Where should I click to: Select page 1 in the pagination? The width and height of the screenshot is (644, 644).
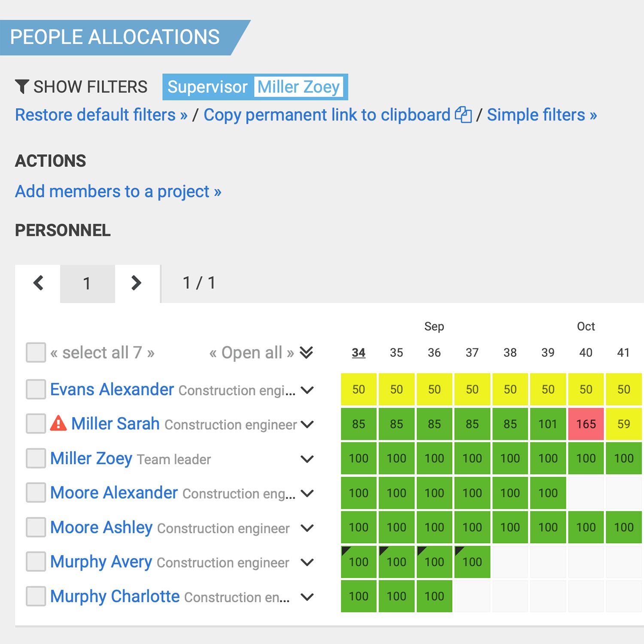(87, 283)
